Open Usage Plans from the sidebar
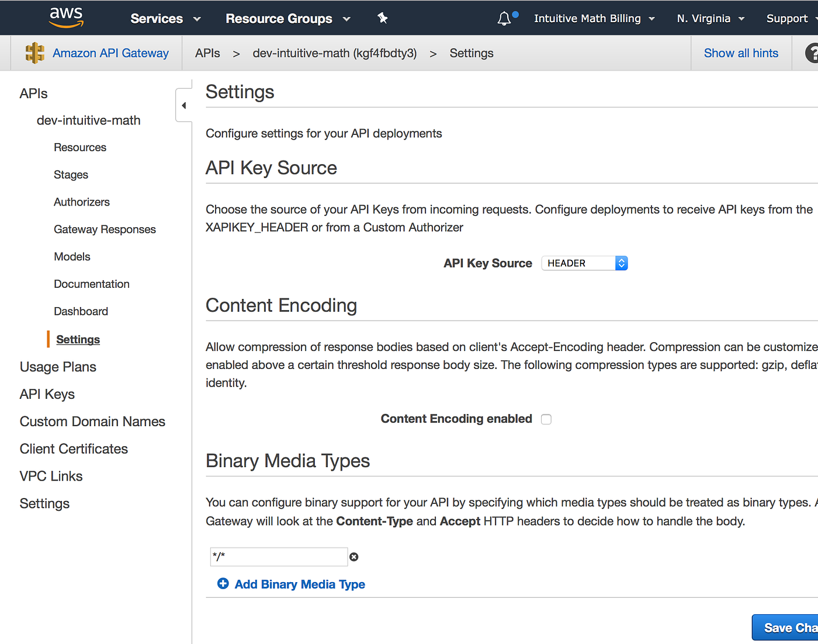The image size is (818, 644). (58, 367)
